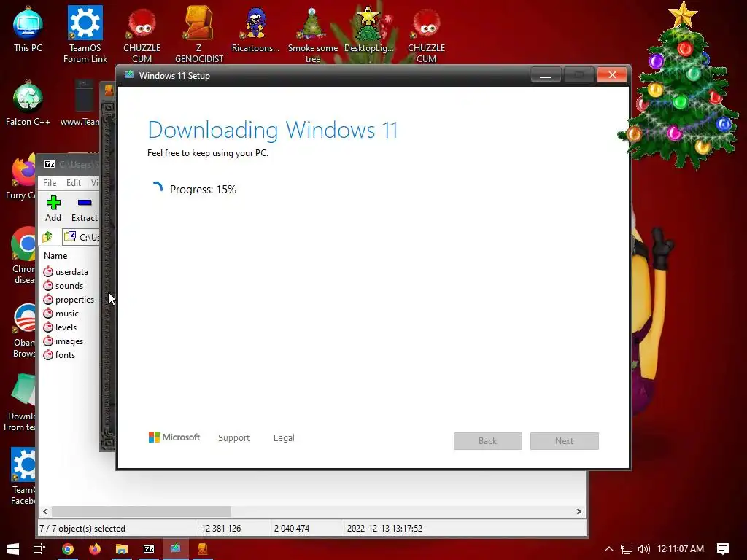Open network status in system tray
The width and height of the screenshot is (747, 560).
[x=627, y=549]
